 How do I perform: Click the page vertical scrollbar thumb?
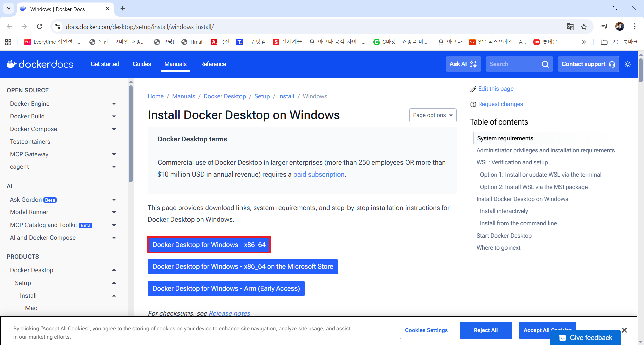coord(641,70)
